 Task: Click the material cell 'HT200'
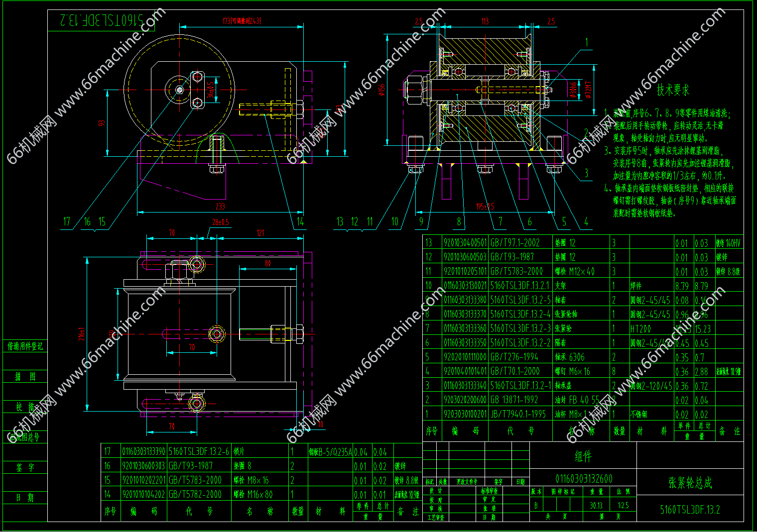tap(640, 329)
